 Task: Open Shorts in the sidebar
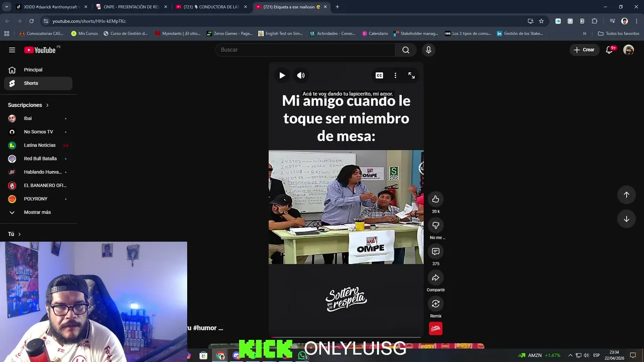(38, 83)
